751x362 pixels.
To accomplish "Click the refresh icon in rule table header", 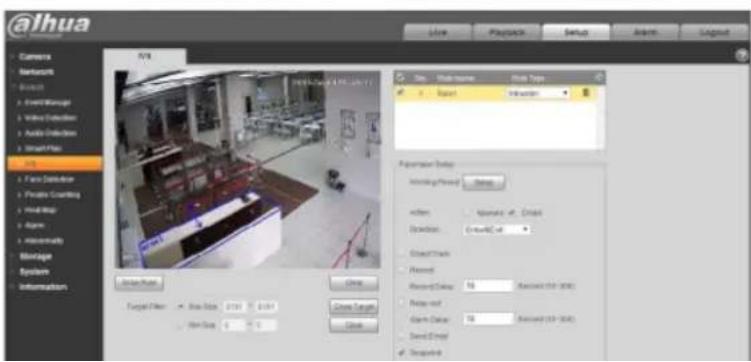I will pos(400,78).
